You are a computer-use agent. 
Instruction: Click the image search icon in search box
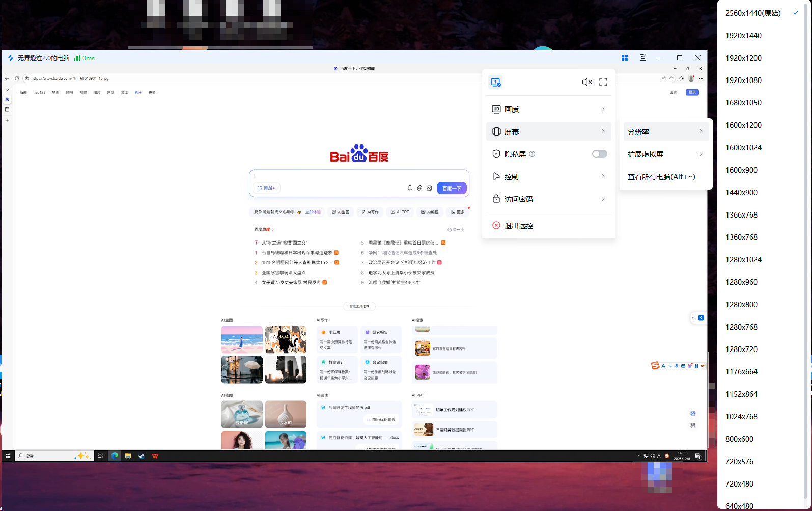(429, 188)
